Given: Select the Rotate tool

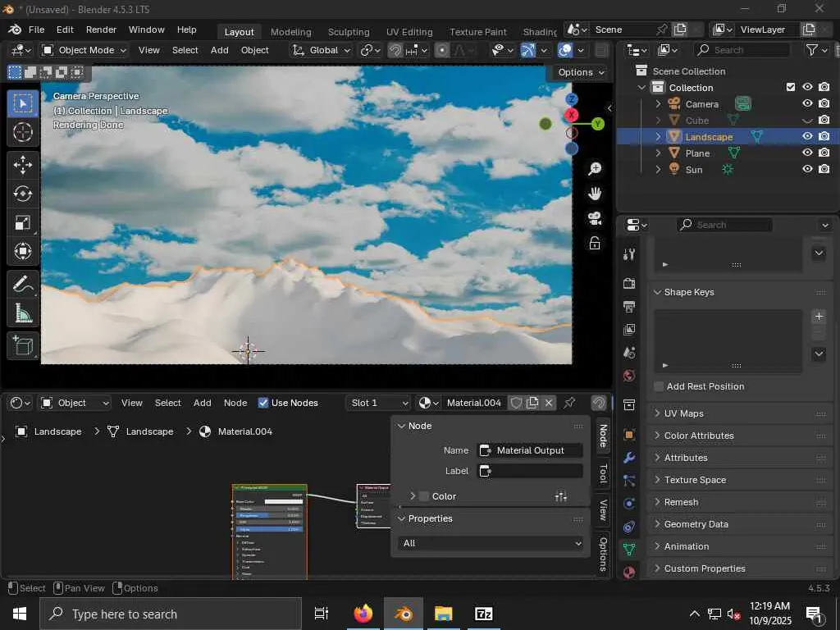Looking at the screenshot, I should click(x=23, y=194).
